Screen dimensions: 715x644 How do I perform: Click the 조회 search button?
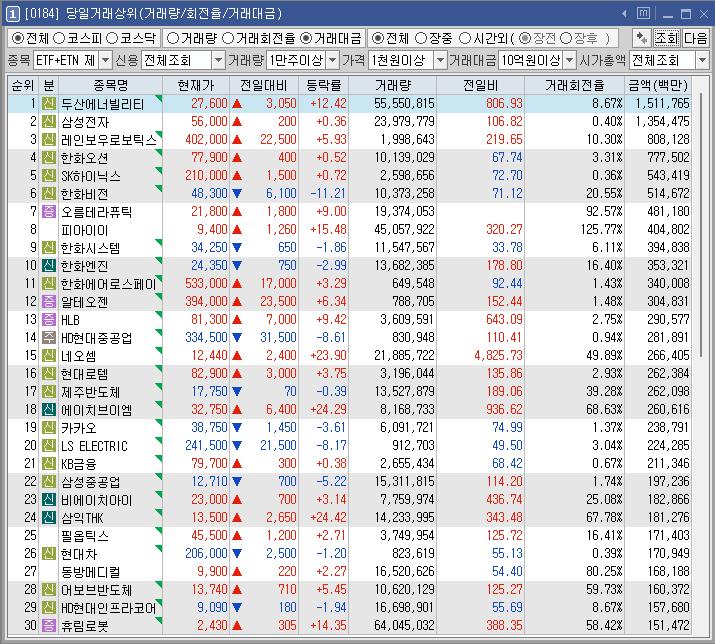click(x=667, y=38)
